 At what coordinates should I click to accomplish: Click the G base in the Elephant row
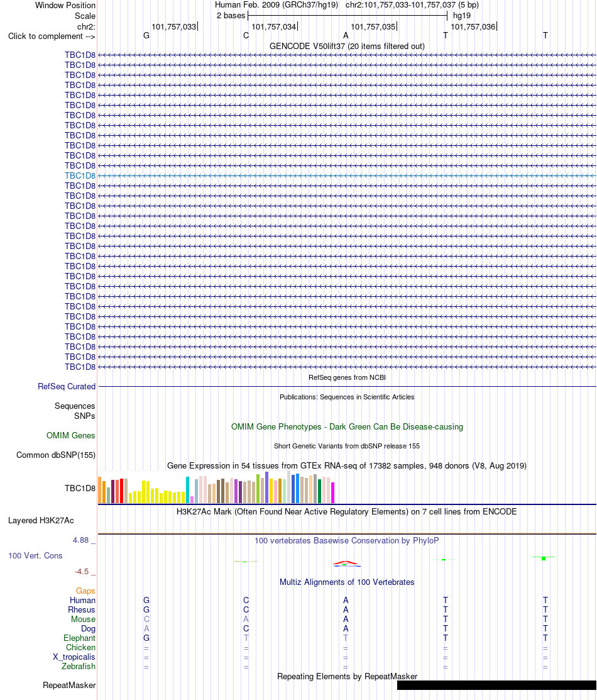[x=146, y=638]
